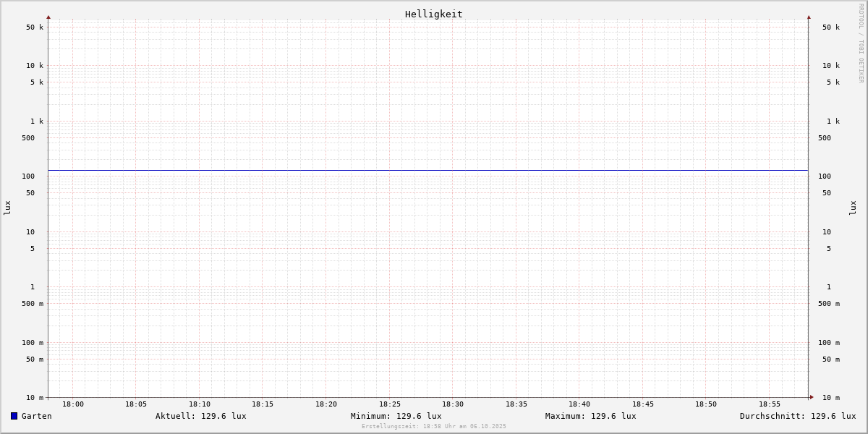This screenshot has width=868, height=434.
Task: Click the 18:55 time axis label
Action: [770, 404]
